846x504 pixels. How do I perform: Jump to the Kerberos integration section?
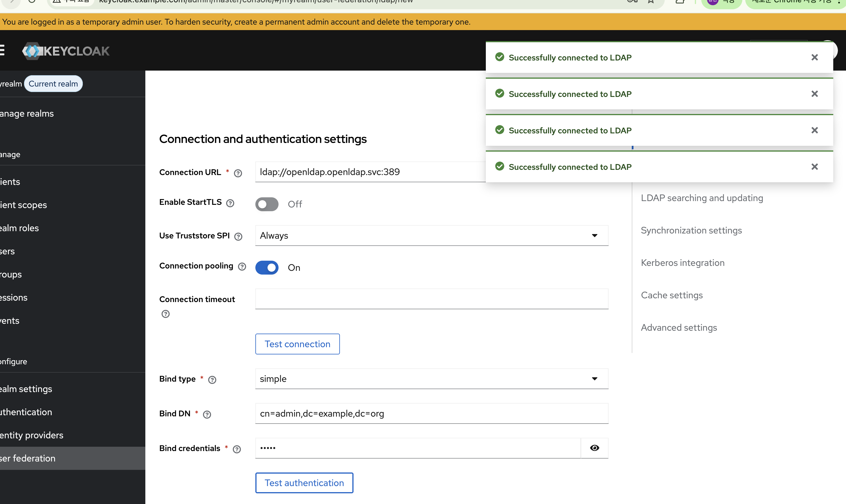[682, 262]
